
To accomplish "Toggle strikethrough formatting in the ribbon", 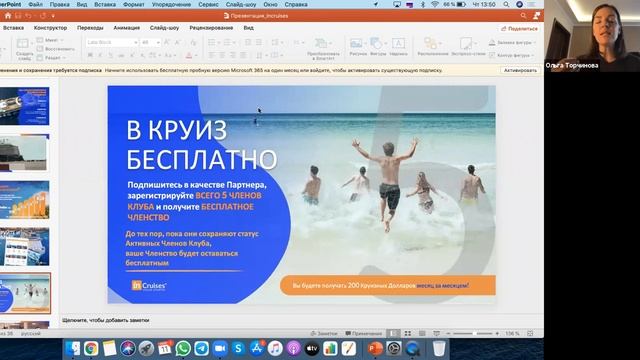I will point(121,55).
